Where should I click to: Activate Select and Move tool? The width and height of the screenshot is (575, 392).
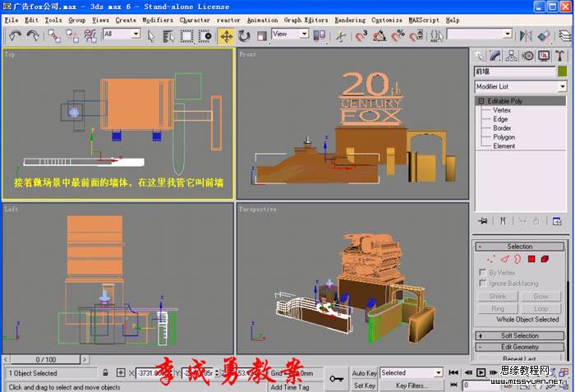[226, 36]
